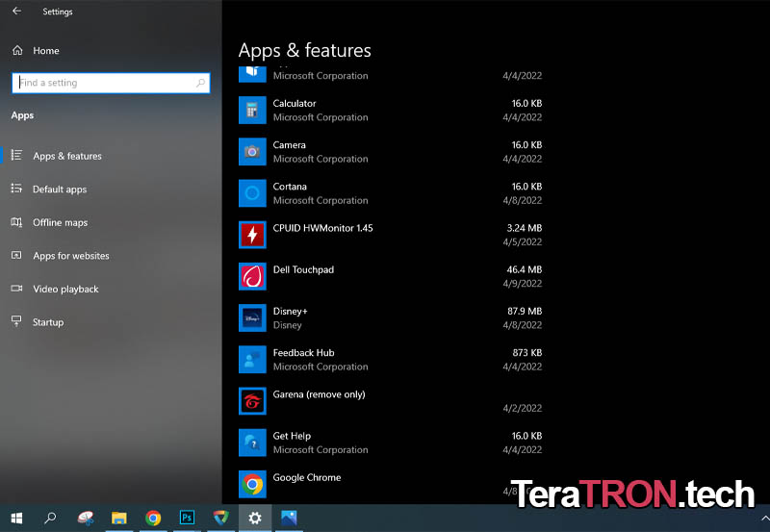This screenshot has height=532, width=770.
Task: Click the Apps for websites icon
Action: pos(16,255)
